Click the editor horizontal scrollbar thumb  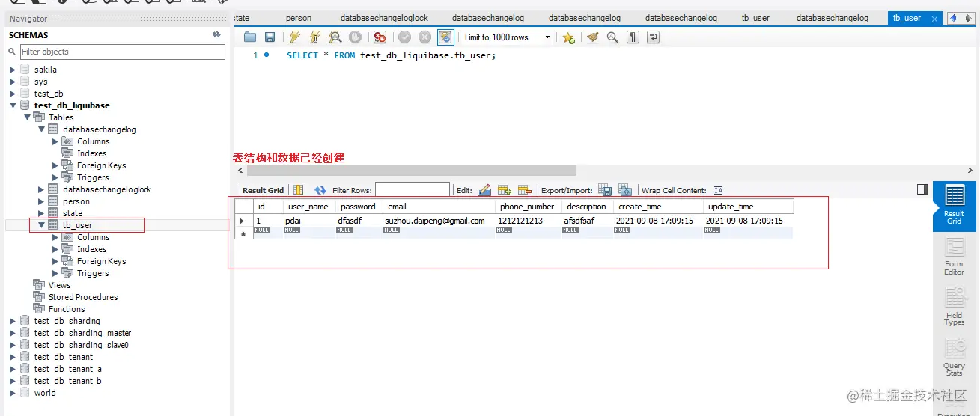tap(410, 170)
